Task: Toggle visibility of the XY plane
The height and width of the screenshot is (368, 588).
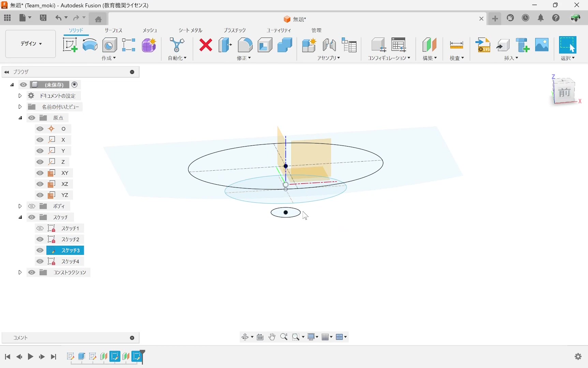Action: click(x=40, y=173)
